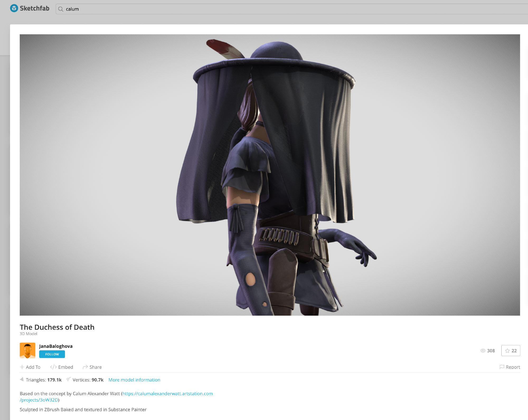Click the search magnifier icon
The height and width of the screenshot is (420, 528).
pos(61,9)
